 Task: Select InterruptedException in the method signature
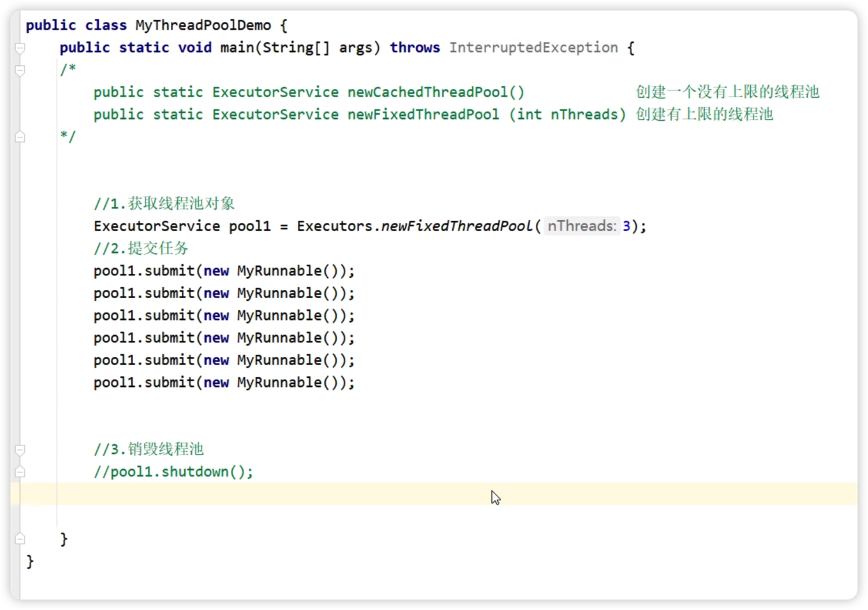click(x=534, y=47)
